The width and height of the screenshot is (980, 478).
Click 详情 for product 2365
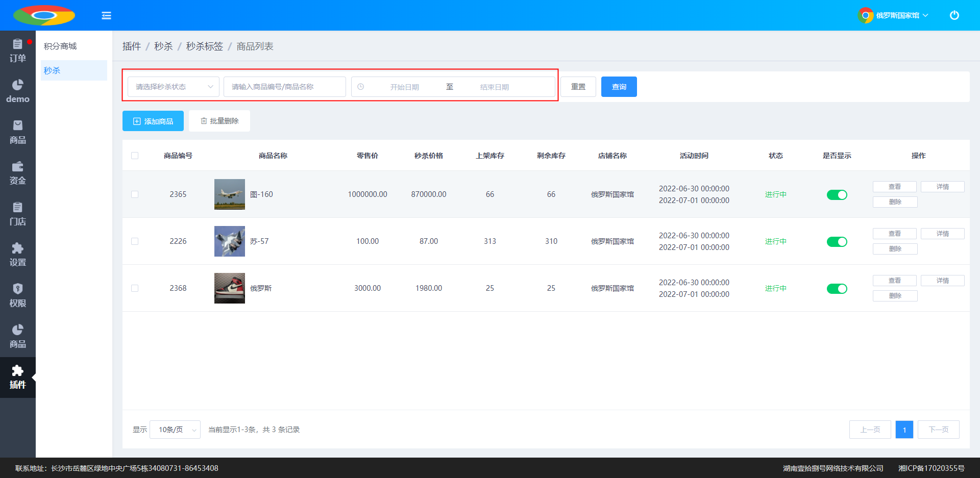pyautogui.click(x=943, y=187)
